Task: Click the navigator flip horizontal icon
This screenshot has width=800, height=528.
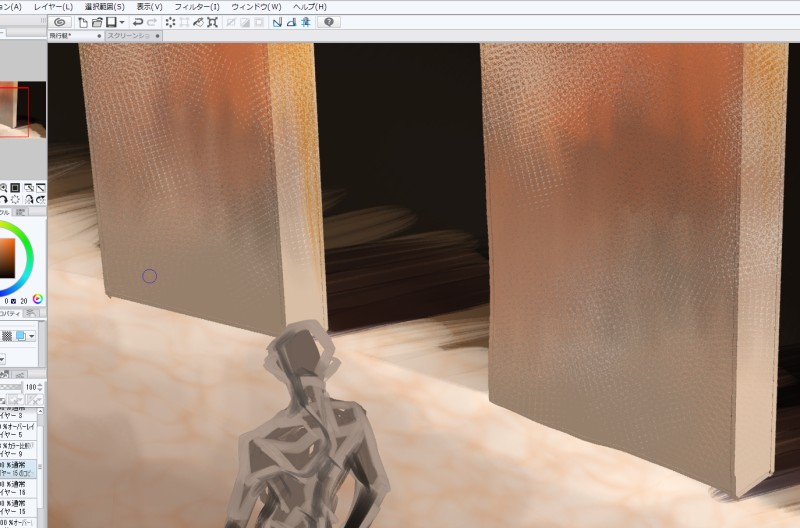Action: (x=29, y=188)
